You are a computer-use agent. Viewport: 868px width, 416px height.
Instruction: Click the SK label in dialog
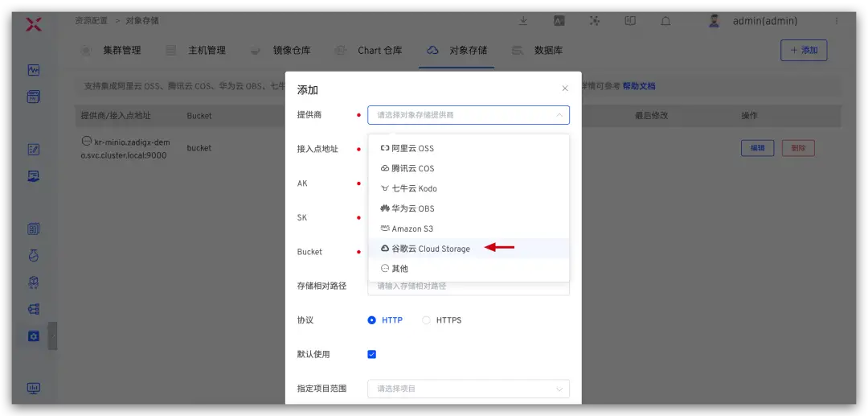302,218
